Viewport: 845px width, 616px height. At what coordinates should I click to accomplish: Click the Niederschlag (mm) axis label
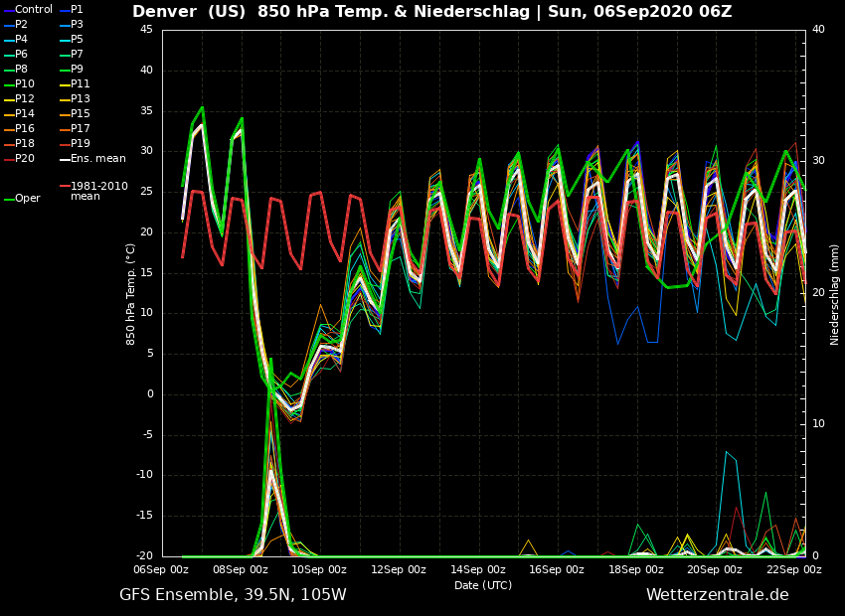[x=835, y=293]
